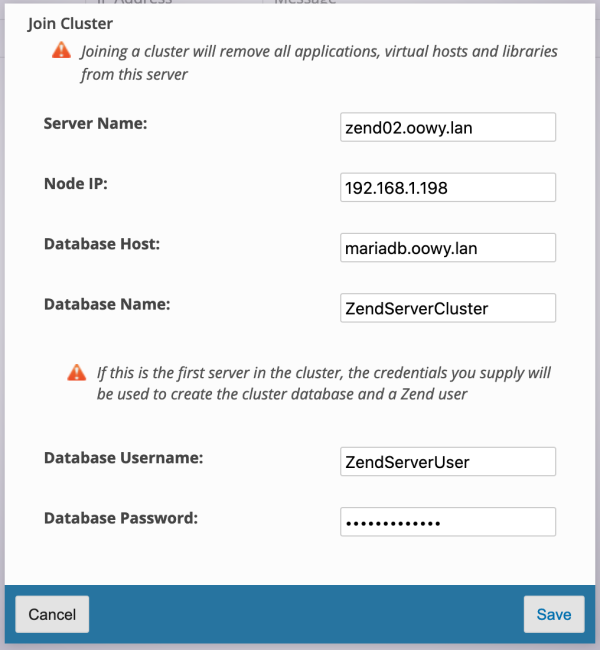The width and height of the screenshot is (600, 650).
Task: Click the notice text about creating the cluster database
Action: (x=323, y=382)
